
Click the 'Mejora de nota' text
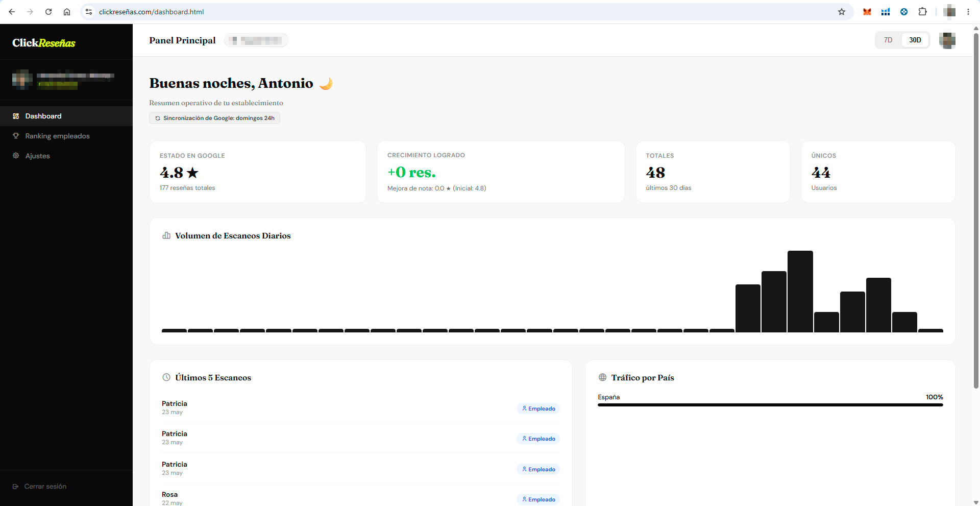click(436, 188)
